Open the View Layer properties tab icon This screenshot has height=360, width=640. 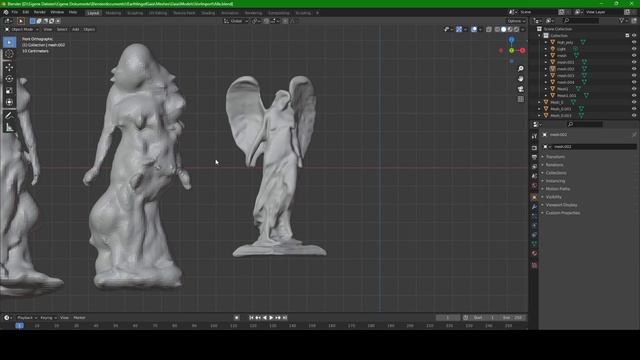coord(534,167)
